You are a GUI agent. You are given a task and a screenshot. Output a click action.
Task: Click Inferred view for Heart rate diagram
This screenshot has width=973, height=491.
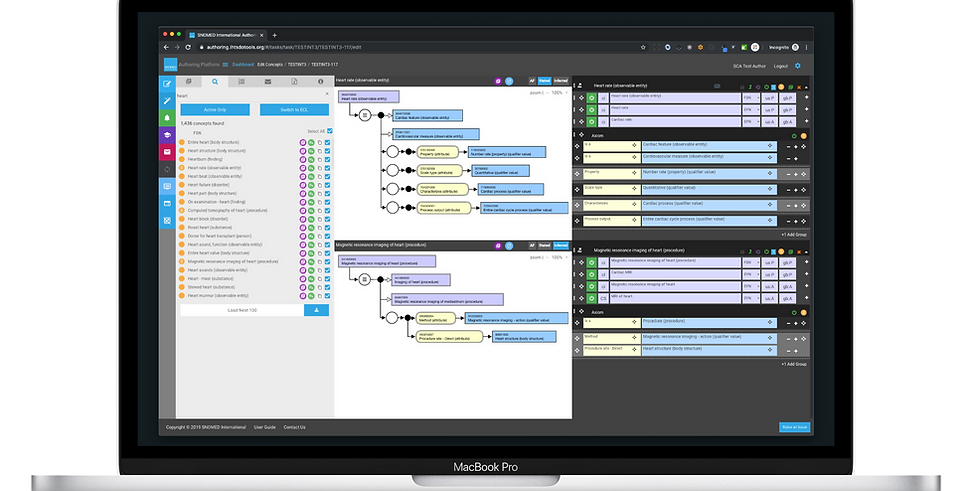click(561, 81)
